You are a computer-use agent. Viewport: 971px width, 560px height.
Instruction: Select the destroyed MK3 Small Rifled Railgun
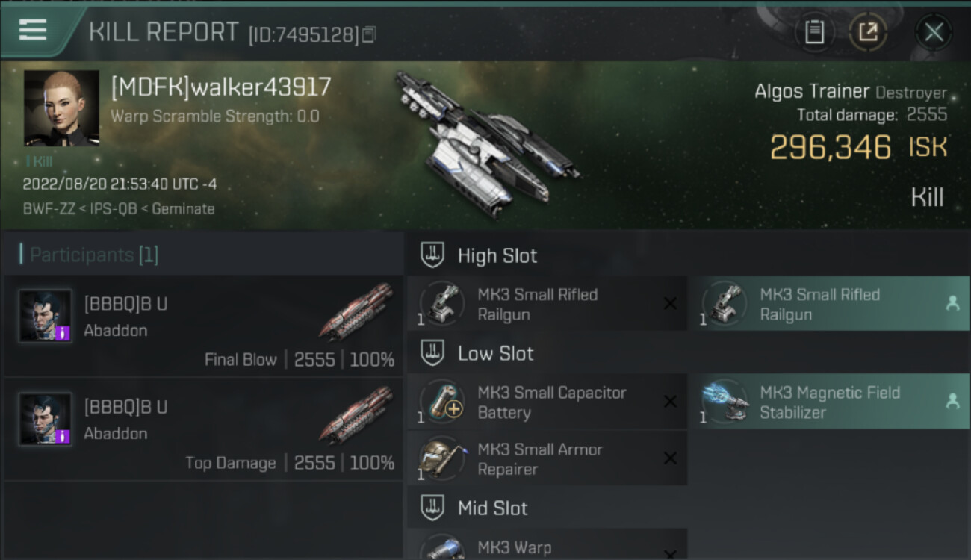click(x=547, y=304)
